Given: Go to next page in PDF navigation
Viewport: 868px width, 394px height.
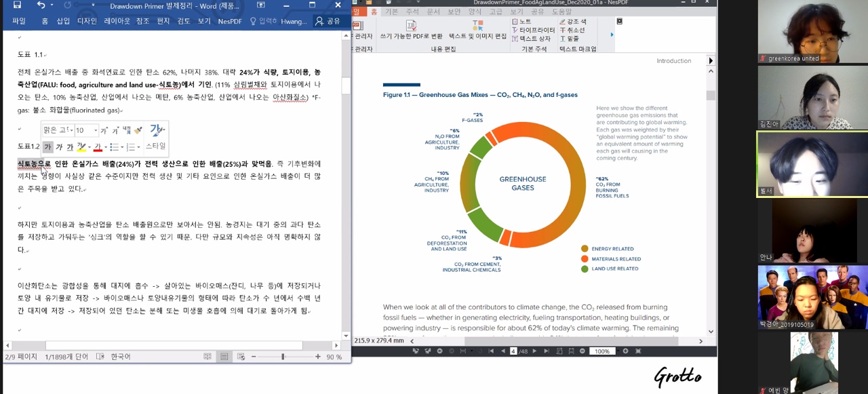Looking at the screenshot, I should pyautogui.click(x=534, y=351).
